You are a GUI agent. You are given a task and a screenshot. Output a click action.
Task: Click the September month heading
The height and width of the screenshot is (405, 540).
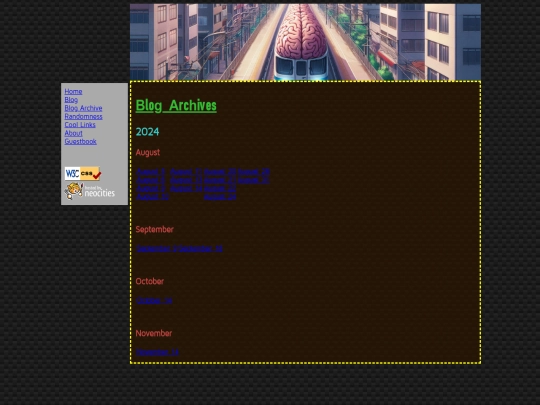click(155, 229)
